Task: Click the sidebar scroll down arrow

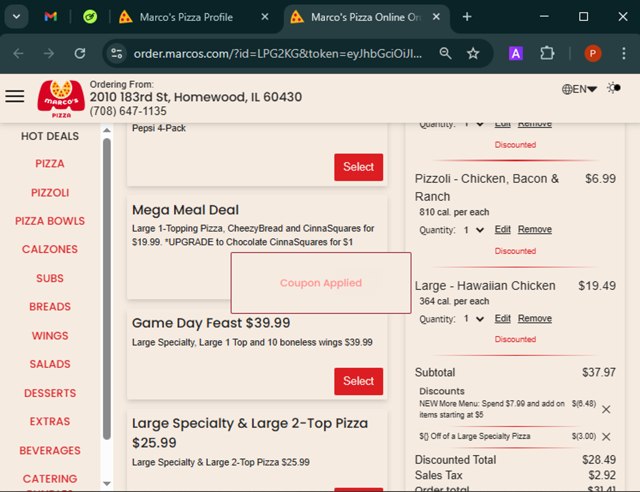Action: (107, 483)
